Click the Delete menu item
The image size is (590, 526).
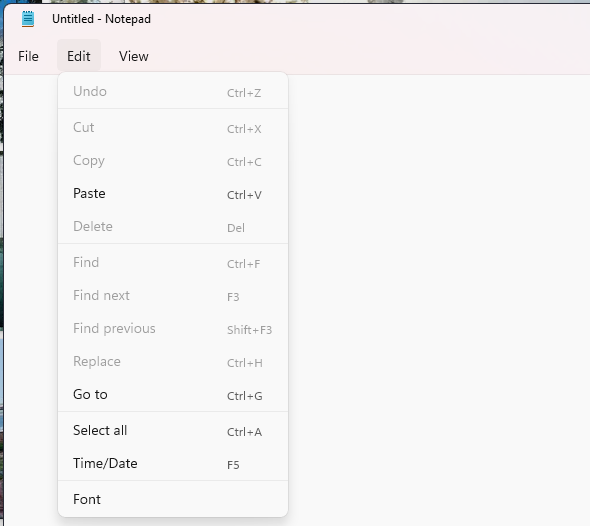173,227
